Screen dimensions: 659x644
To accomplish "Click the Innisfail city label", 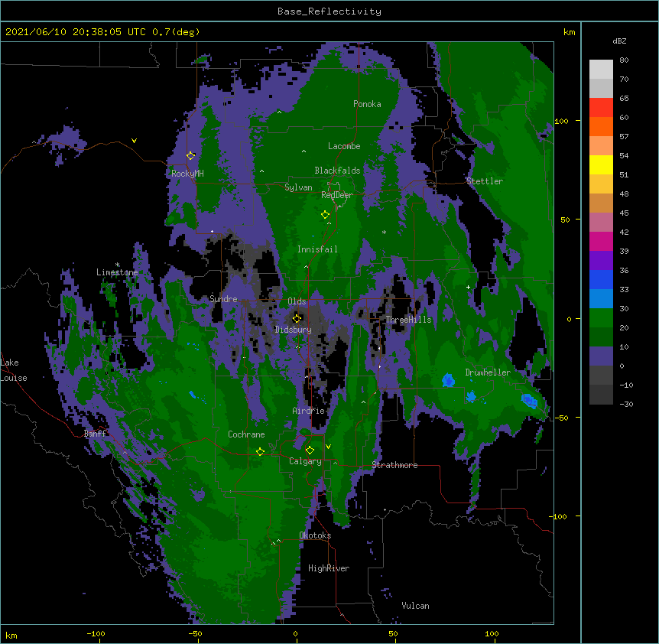I will pyautogui.click(x=317, y=249).
